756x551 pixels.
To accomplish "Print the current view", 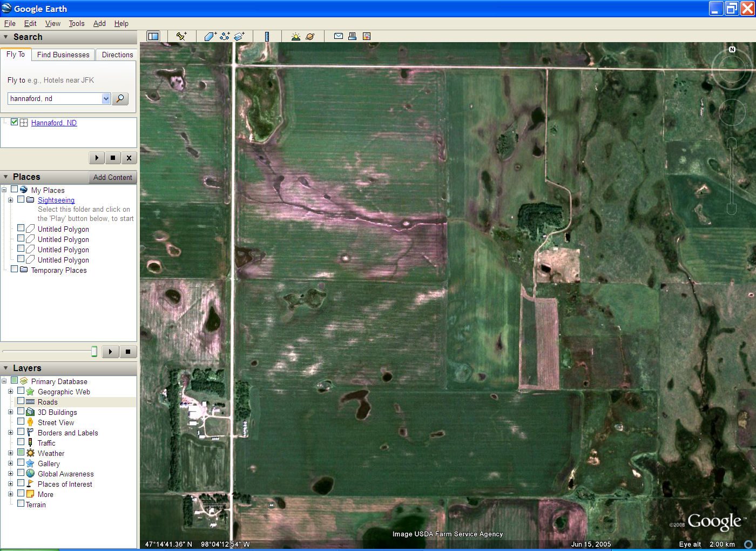I will click(352, 36).
